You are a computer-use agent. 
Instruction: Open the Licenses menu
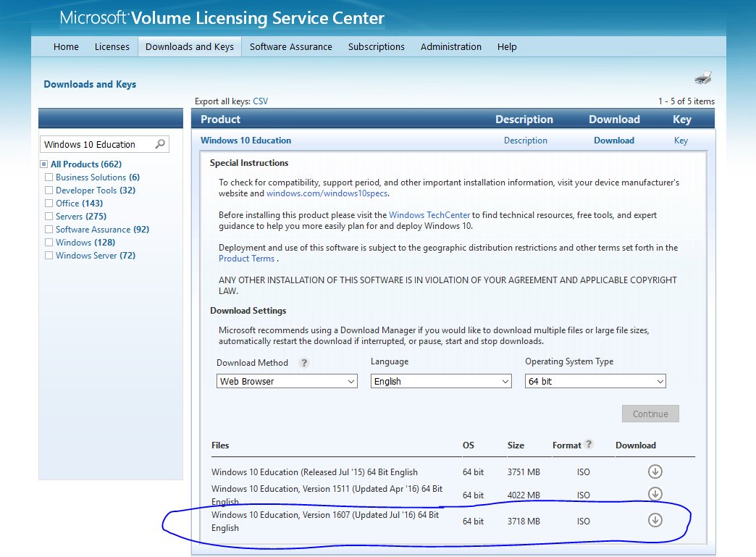tap(112, 47)
